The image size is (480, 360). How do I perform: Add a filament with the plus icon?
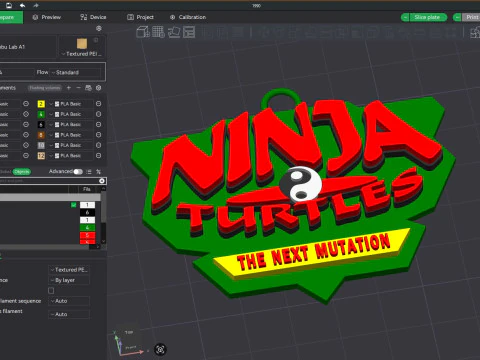[69, 88]
